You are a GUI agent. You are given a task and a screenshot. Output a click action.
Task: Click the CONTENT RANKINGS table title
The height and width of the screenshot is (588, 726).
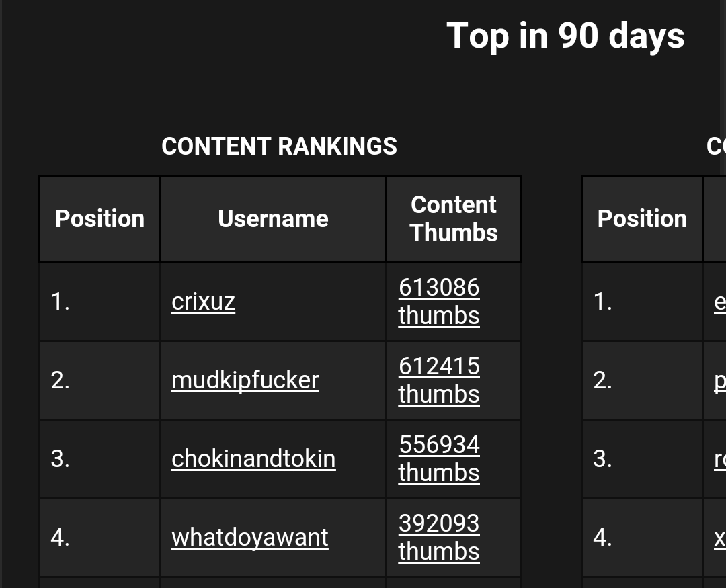tap(279, 146)
